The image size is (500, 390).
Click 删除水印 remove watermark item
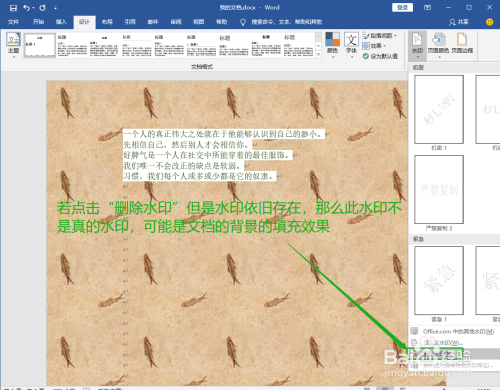coord(454,354)
